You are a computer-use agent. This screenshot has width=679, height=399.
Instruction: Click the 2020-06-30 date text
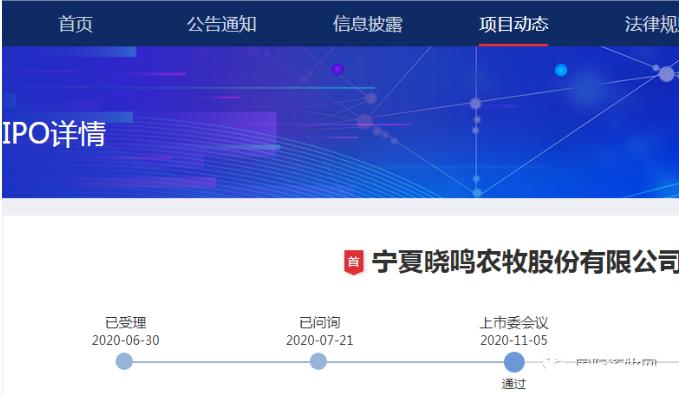(126, 341)
